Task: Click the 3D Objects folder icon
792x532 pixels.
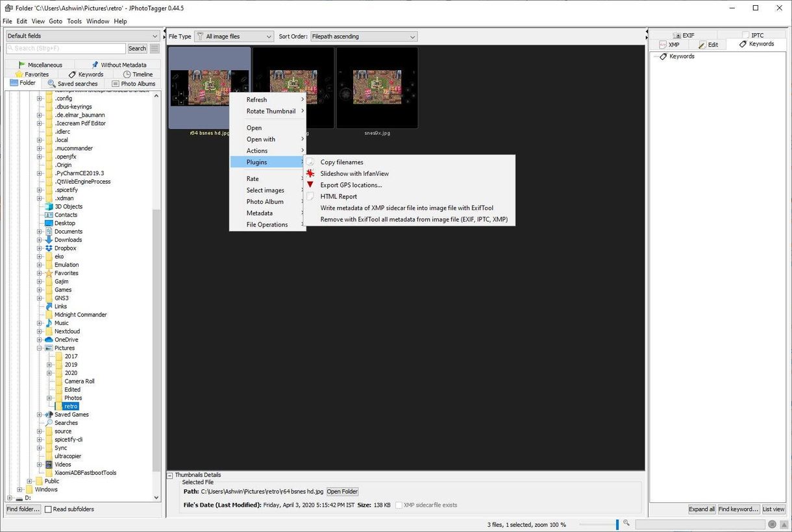Action: [49, 207]
